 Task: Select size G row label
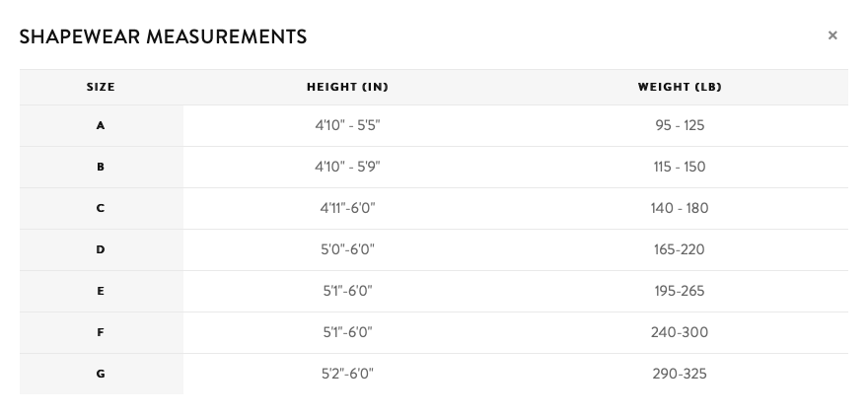(x=101, y=375)
